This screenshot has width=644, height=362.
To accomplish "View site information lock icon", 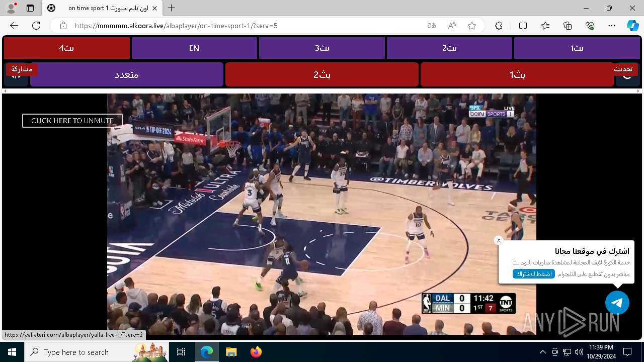I will tap(63, 26).
